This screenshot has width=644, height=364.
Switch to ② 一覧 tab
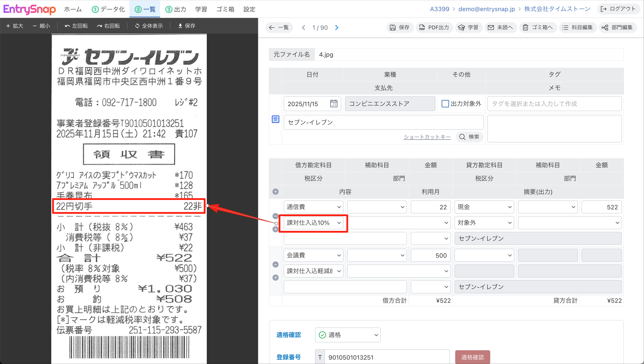click(145, 9)
